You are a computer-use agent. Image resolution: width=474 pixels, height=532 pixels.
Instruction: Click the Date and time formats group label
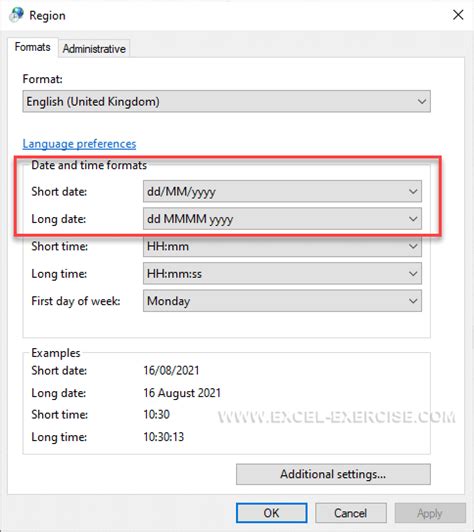coord(89,165)
